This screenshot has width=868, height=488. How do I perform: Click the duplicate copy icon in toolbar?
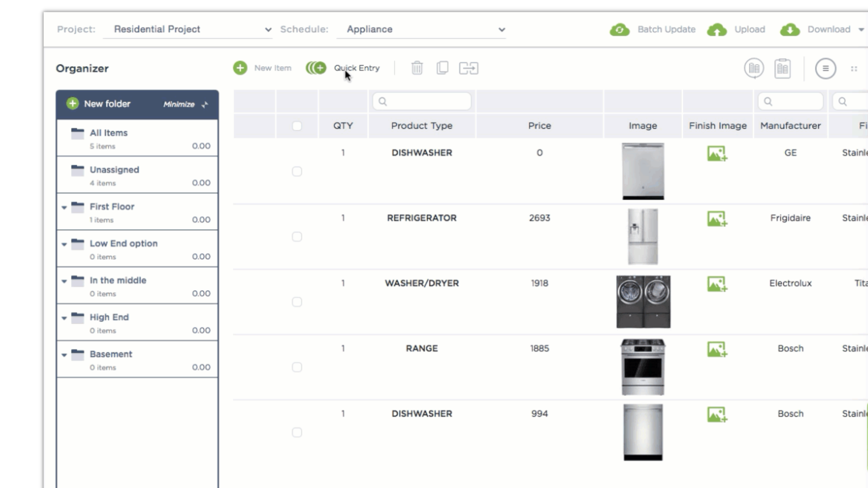(442, 68)
